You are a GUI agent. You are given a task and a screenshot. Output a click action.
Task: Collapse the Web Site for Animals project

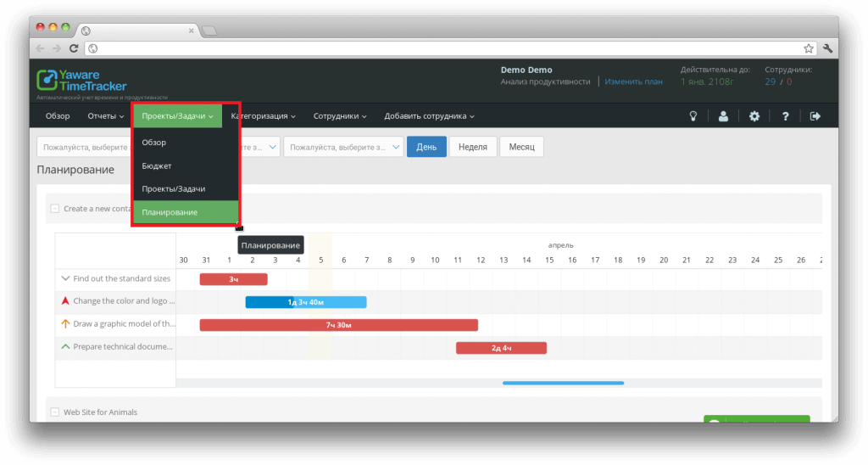coord(55,412)
